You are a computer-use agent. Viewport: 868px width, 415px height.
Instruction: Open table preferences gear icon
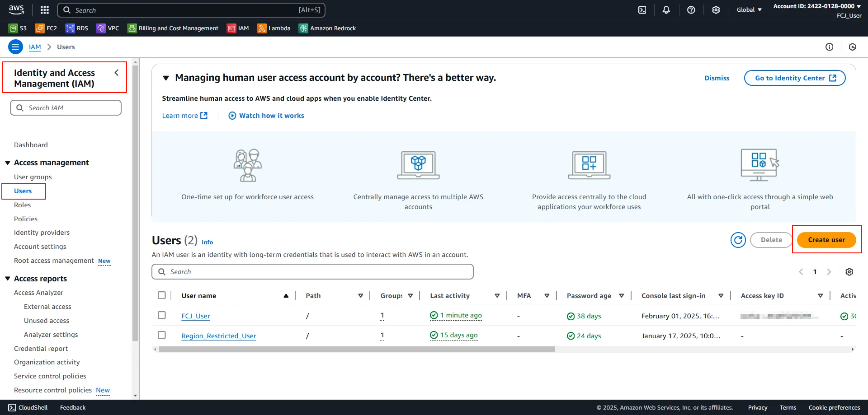click(849, 272)
